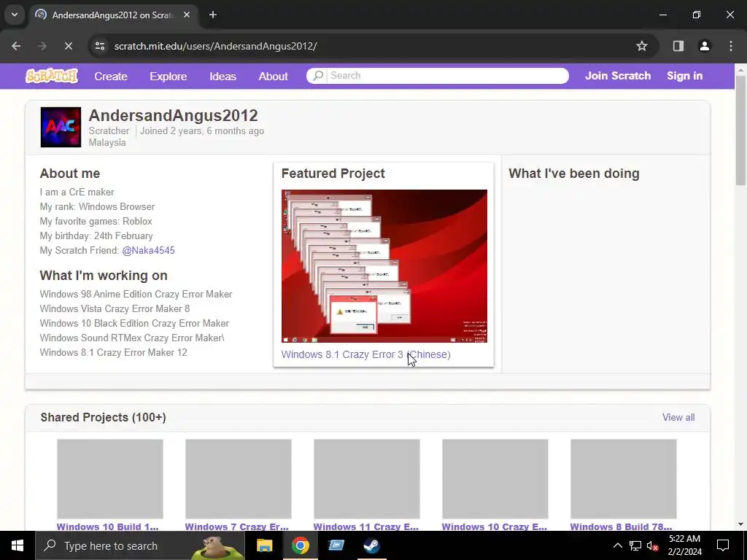Click thumbnail above Windows 7 Crazy Er...
Viewport: 747px width, 560px height.
coord(239,478)
